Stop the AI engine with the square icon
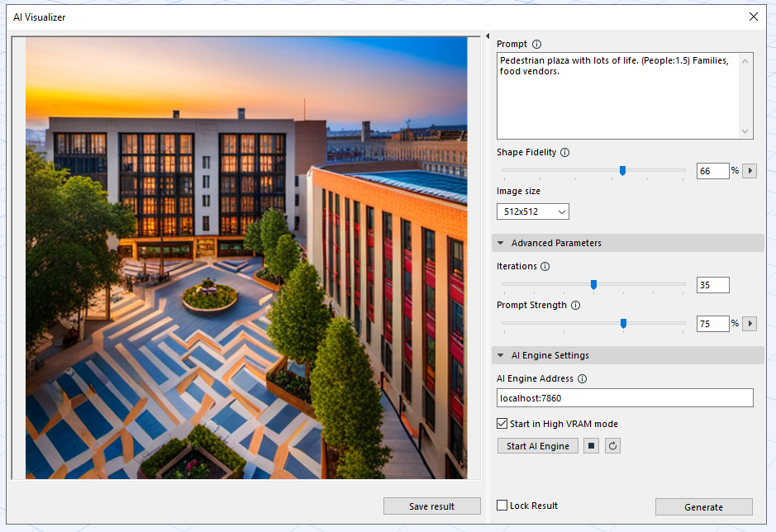This screenshot has width=776, height=532. pos(591,446)
